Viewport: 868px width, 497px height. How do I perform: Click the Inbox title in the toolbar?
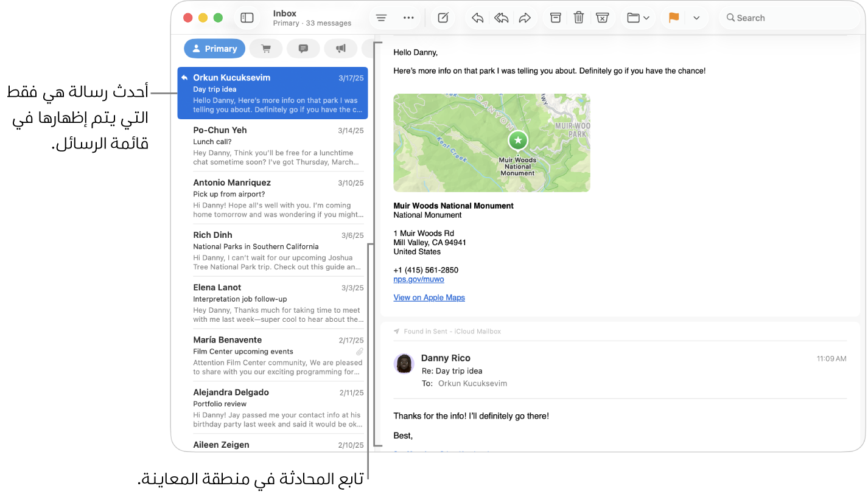tap(285, 13)
